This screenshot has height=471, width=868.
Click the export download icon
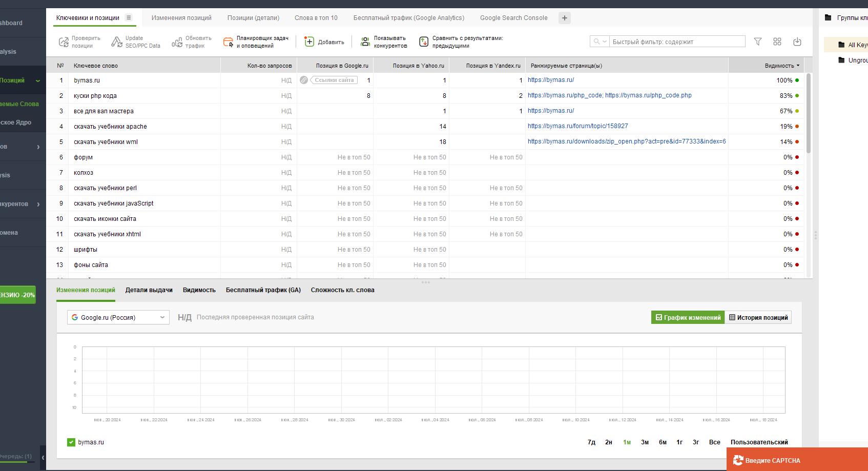click(x=797, y=42)
